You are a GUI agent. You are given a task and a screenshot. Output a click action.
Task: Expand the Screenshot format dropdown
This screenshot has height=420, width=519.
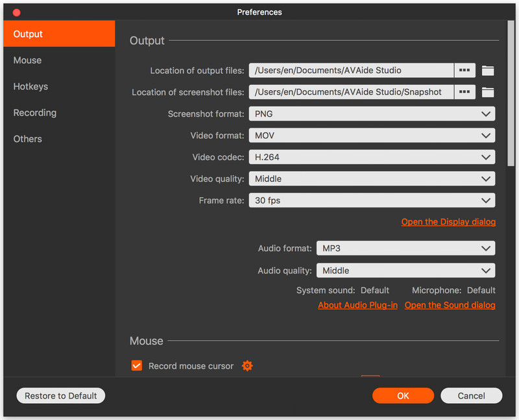pyautogui.click(x=372, y=114)
